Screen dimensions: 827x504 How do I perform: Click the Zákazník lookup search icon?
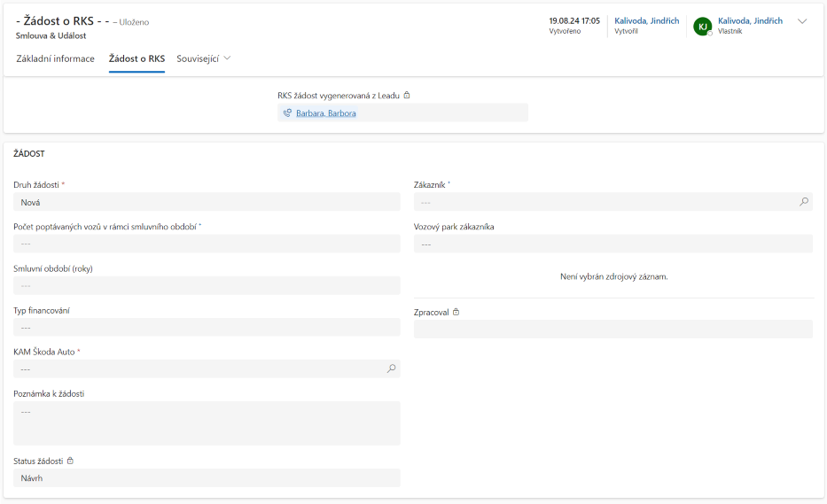pos(803,202)
